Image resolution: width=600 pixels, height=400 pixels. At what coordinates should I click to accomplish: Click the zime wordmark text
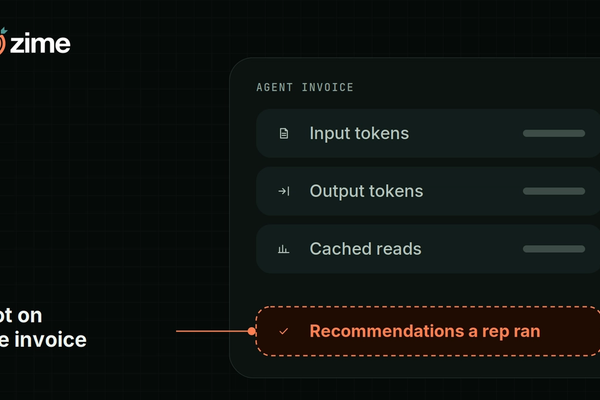click(x=40, y=44)
